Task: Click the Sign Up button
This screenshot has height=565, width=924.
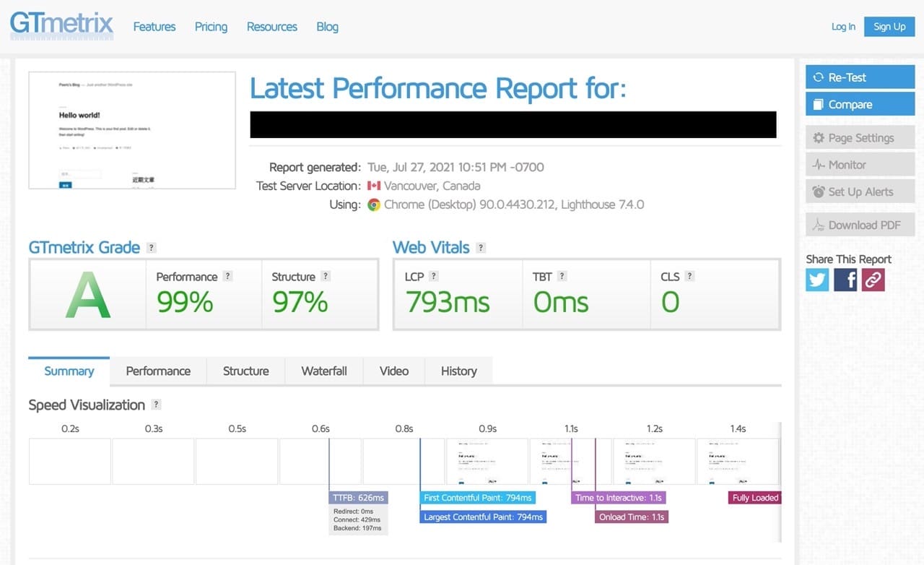Action: coord(889,27)
